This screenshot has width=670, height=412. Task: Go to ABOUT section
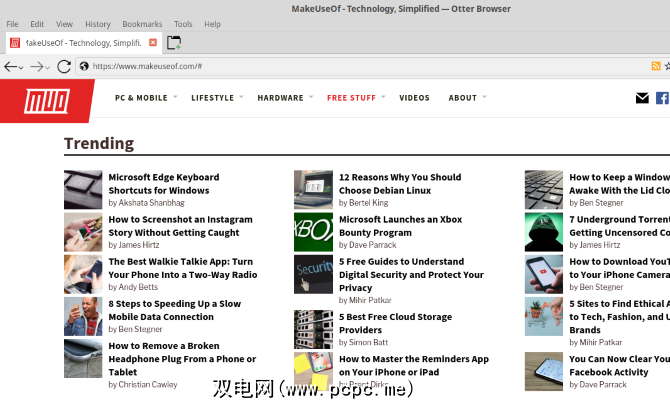462,98
